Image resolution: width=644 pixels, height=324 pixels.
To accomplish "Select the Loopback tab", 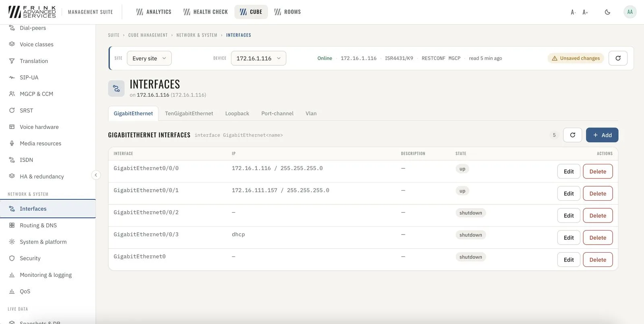I will [237, 113].
